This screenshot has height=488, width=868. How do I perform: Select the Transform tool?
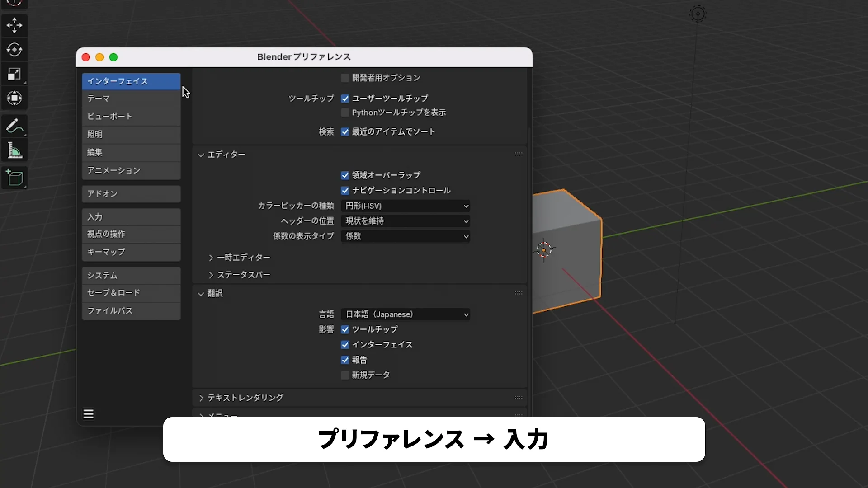coord(14,98)
